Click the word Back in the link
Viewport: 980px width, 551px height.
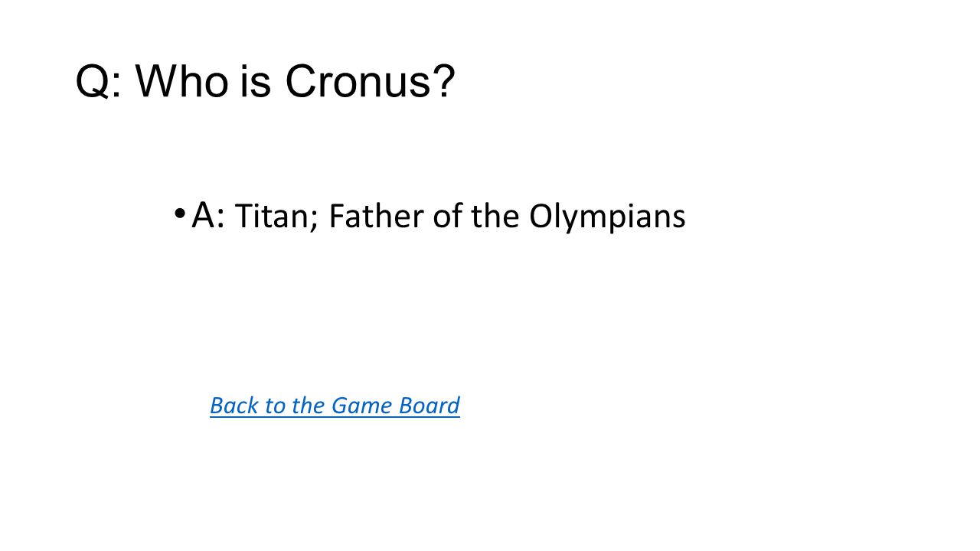(234, 406)
